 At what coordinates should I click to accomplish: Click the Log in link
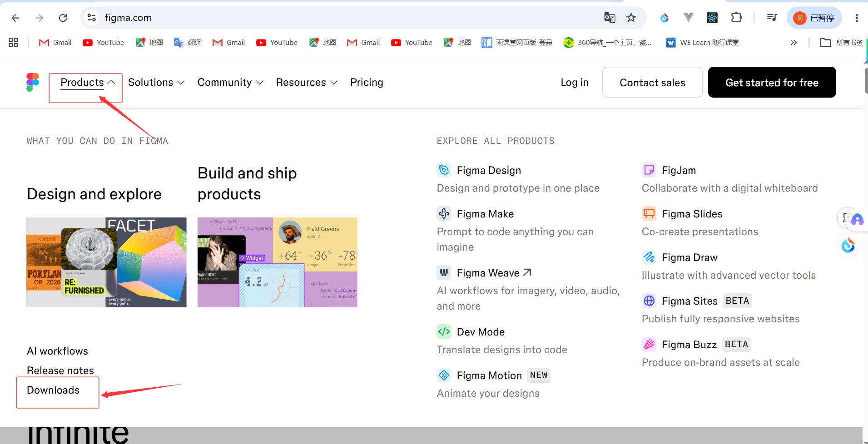[x=575, y=83]
